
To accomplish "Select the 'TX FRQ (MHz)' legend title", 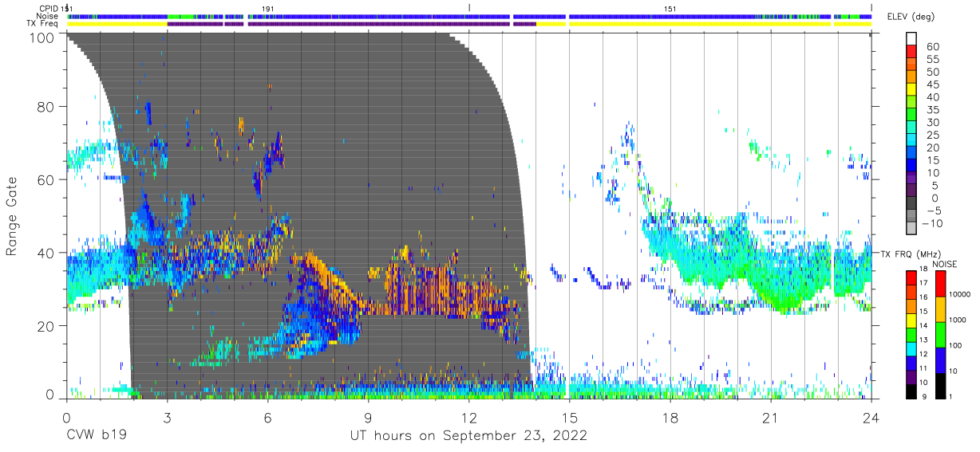I will 909,254.
